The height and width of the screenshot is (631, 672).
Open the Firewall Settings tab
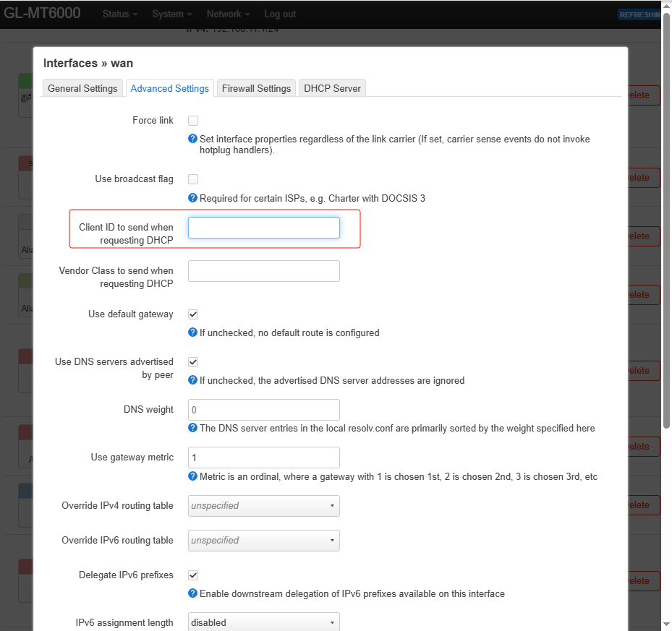point(256,88)
